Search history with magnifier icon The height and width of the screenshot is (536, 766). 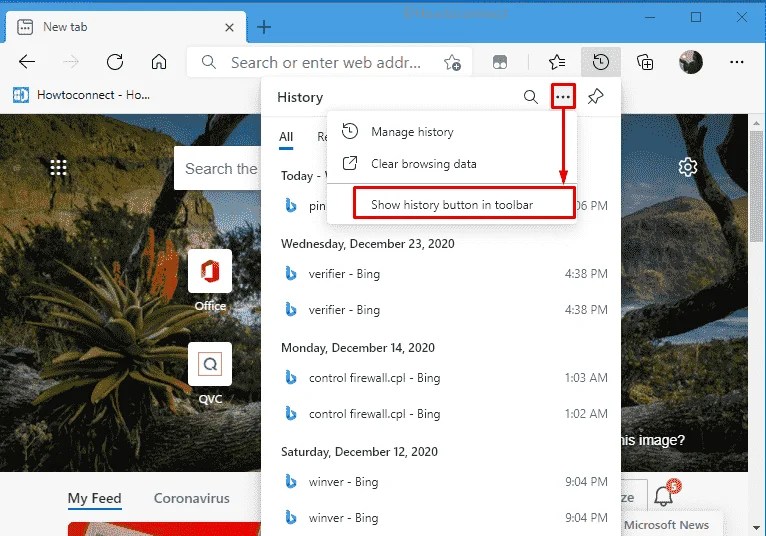click(531, 97)
